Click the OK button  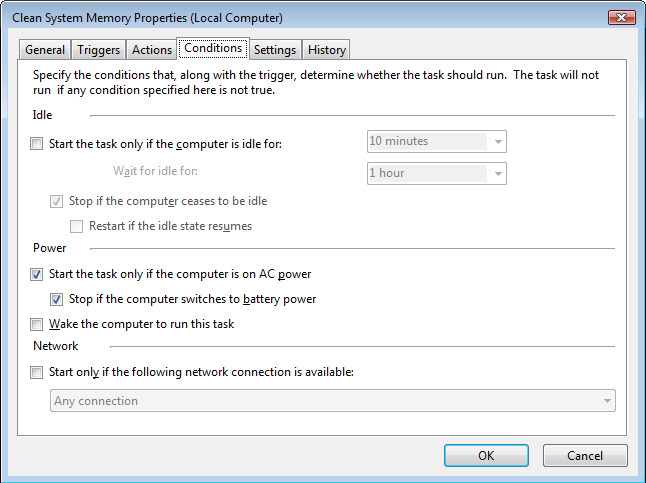click(x=486, y=455)
